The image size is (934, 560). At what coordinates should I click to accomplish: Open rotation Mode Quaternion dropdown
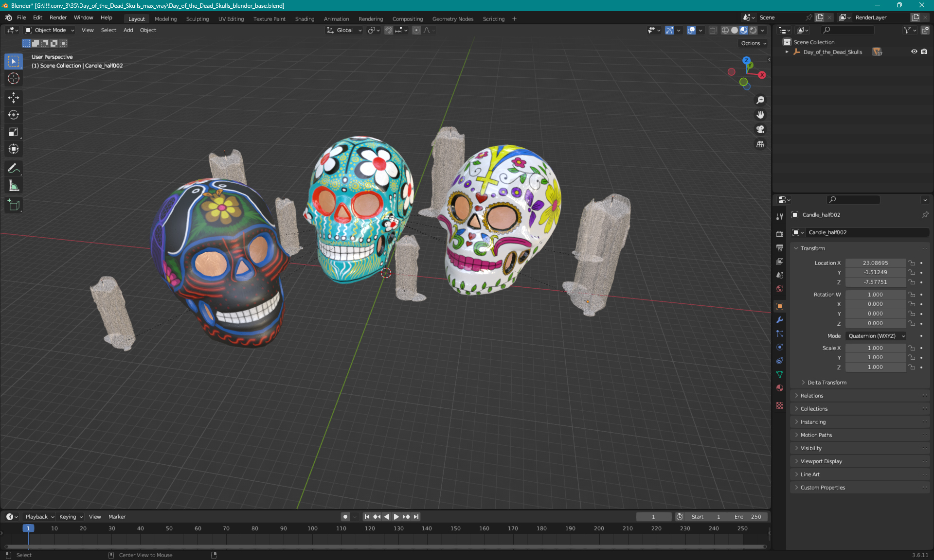[876, 336]
